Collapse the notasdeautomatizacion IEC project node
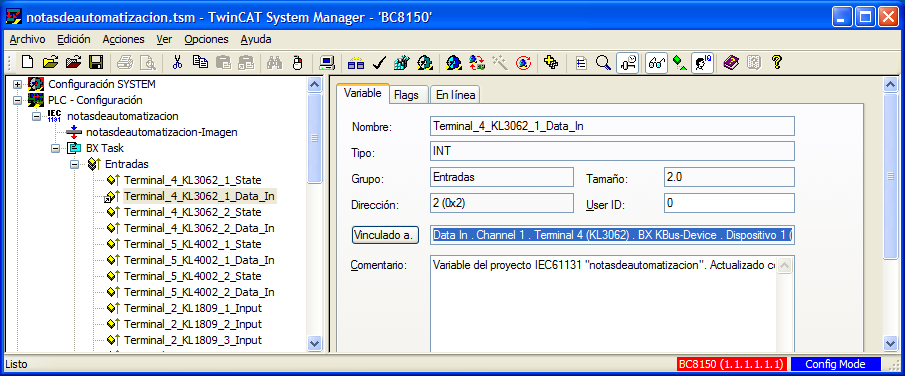 (x=36, y=116)
